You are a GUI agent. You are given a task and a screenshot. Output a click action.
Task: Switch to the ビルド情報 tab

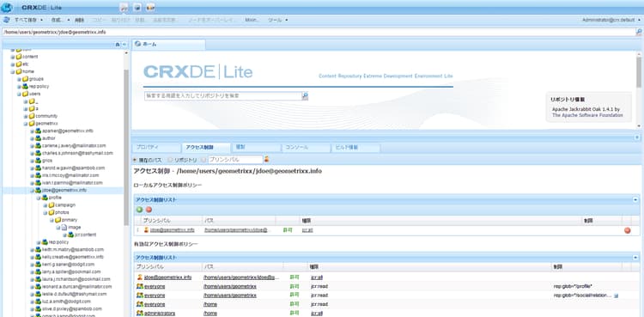point(355,147)
